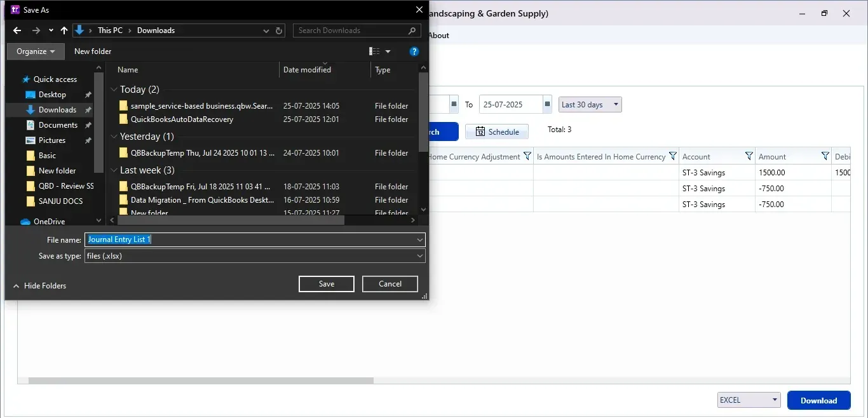Filter Is Amounts Entered In Home Currency column

[x=673, y=156]
